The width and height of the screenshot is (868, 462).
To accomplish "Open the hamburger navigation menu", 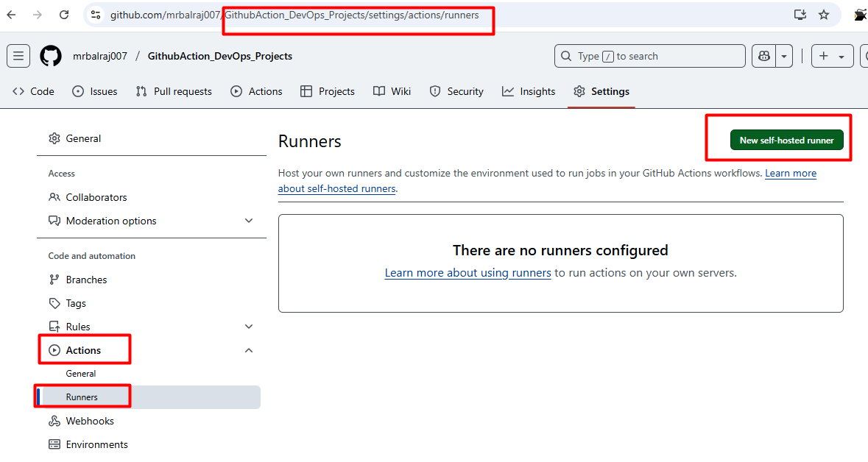I will tap(18, 56).
